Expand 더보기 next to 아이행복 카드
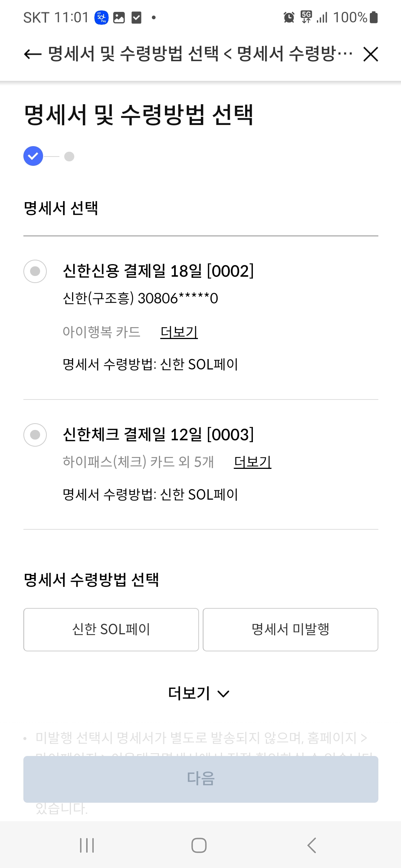This screenshot has height=868, width=401. click(179, 332)
